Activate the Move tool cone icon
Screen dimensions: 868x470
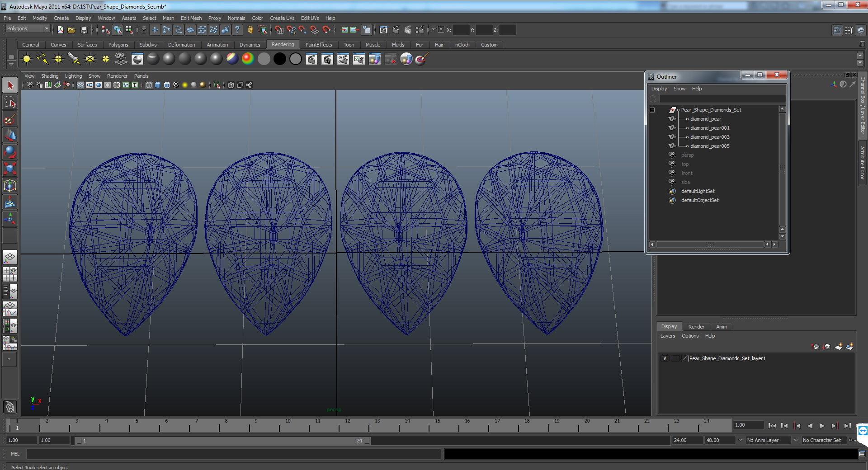point(10,135)
